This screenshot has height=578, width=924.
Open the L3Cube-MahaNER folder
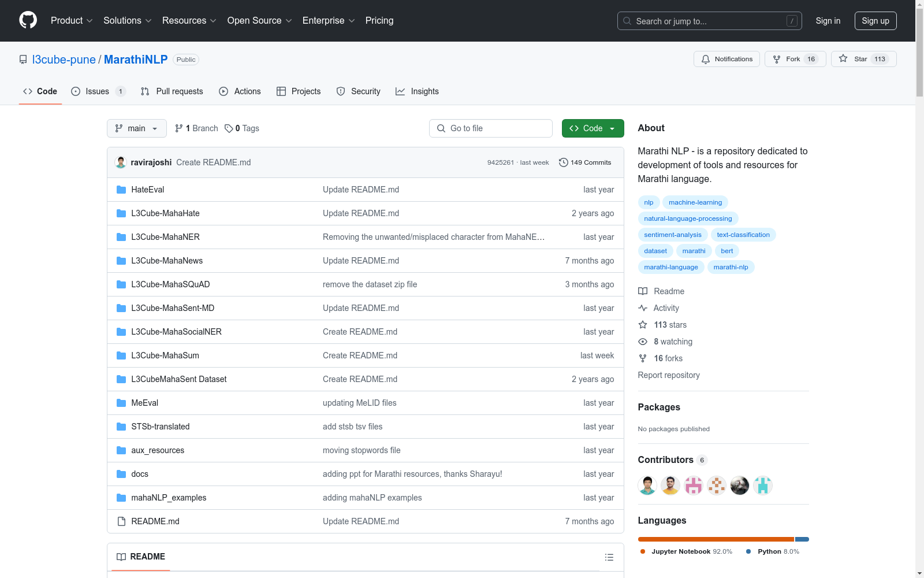coord(165,237)
